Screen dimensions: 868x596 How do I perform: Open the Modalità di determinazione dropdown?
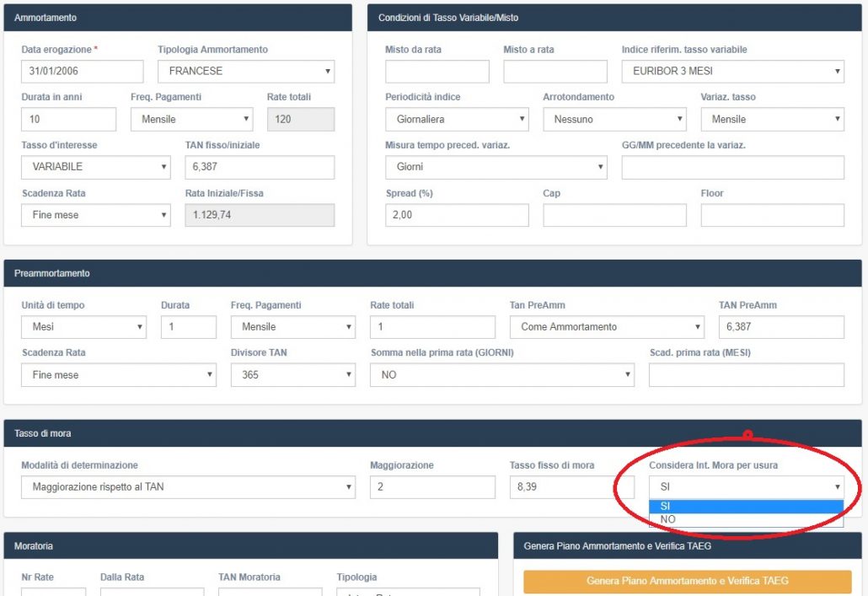(188, 487)
